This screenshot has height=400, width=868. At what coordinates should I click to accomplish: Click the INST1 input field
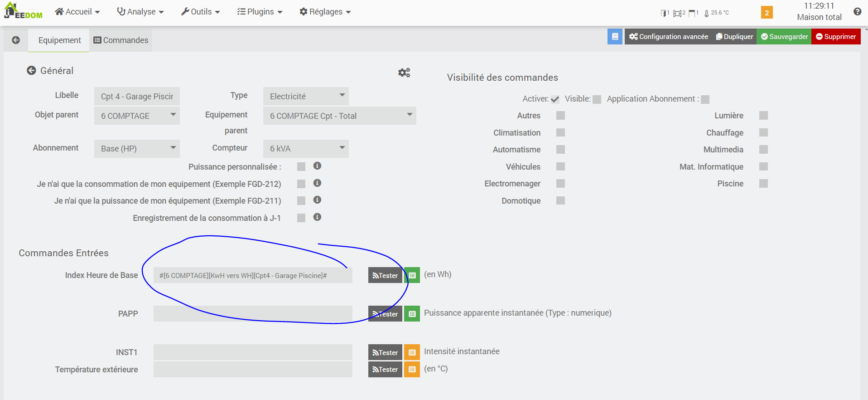(x=253, y=352)
